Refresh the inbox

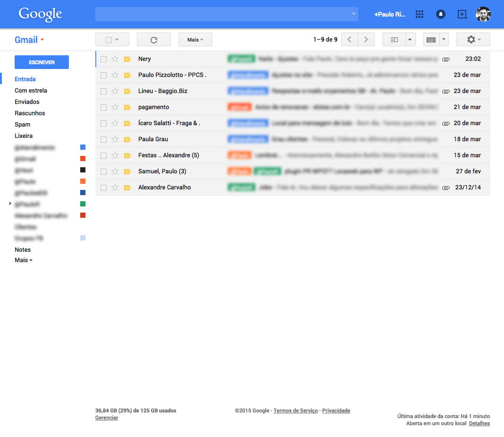point(153,39)
